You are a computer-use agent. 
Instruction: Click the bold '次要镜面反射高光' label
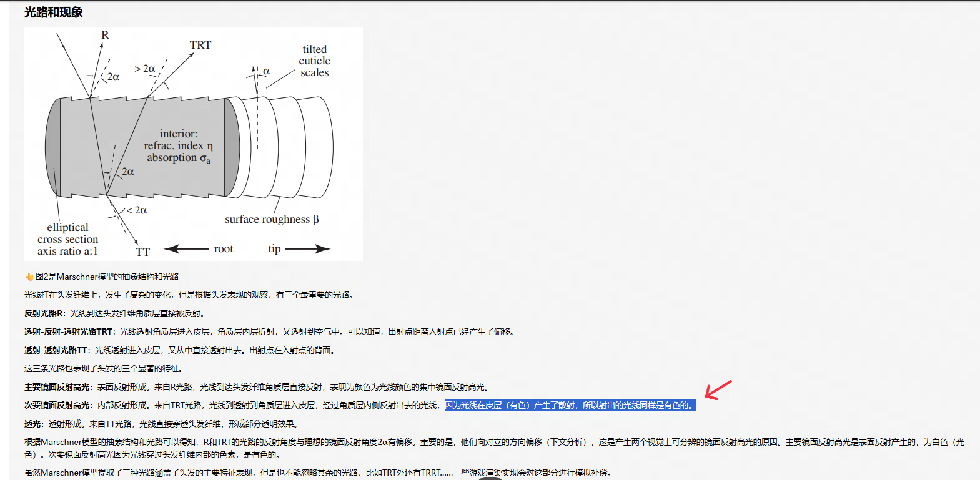[57, 406]
